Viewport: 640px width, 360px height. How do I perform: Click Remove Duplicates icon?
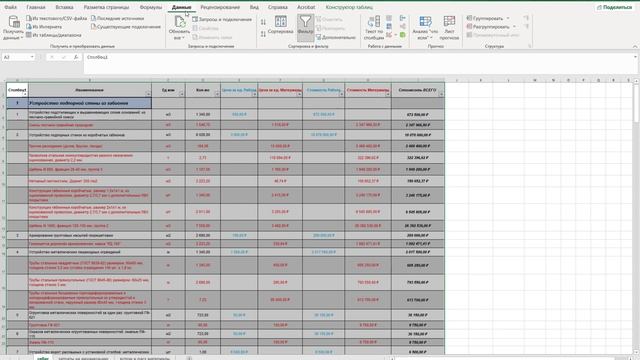(389, 27)
